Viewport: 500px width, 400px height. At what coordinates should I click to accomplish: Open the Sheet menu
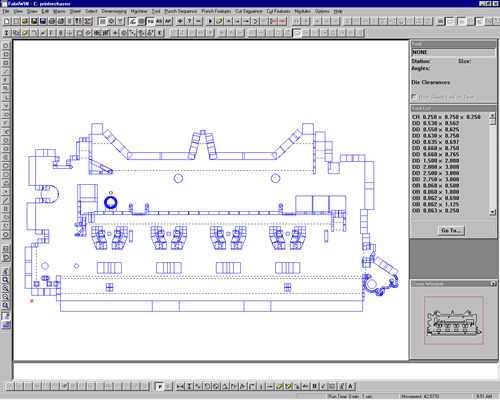75,11
